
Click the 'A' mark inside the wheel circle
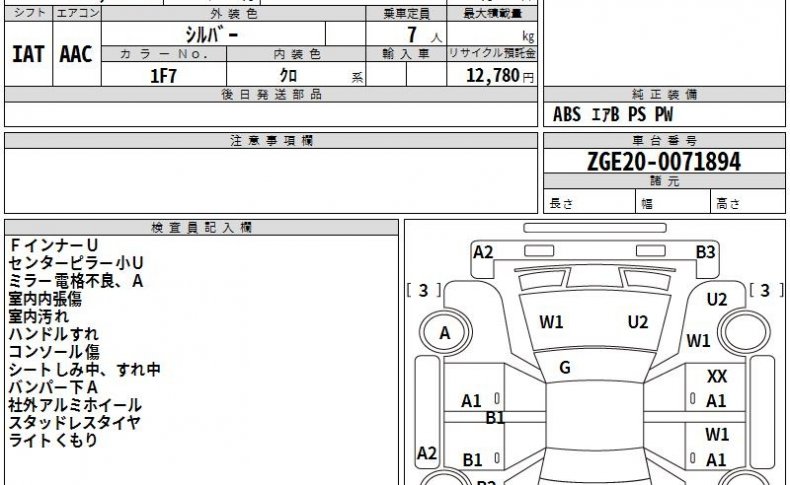(x=444, y=333)
